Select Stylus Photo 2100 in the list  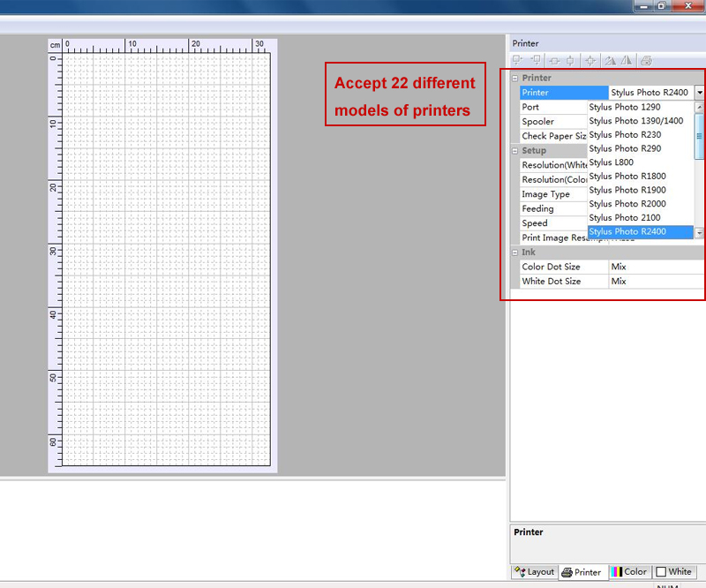pos(624,218)
